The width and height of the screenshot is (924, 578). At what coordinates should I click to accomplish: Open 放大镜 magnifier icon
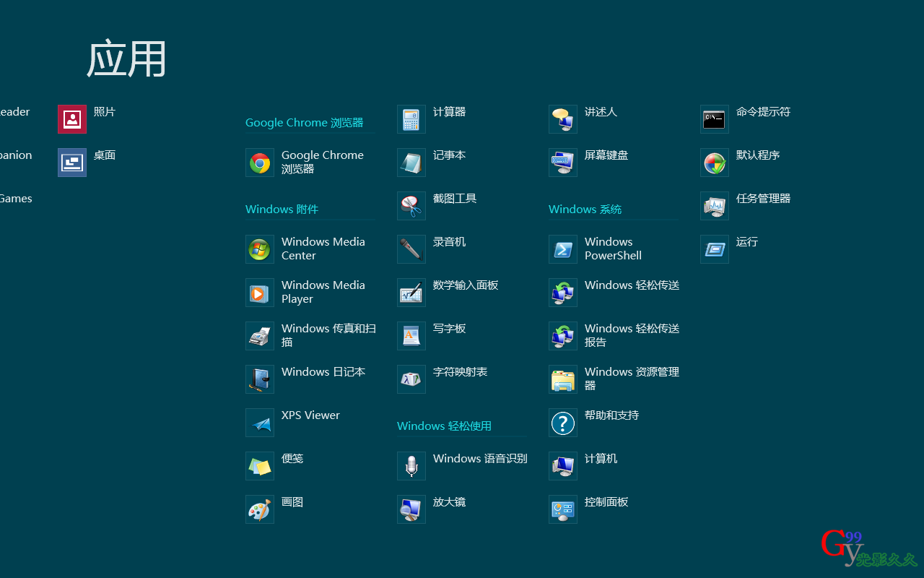(x=411, y=509)
